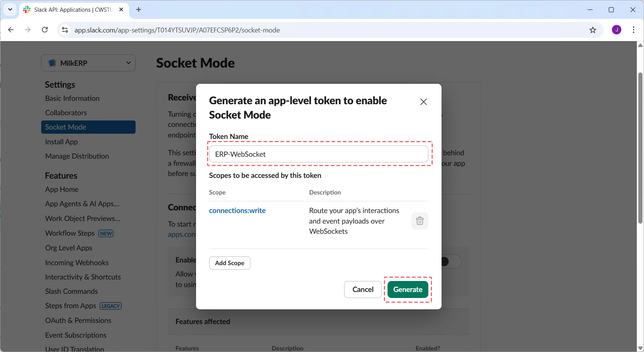Click the Generate button

click(x=408, y=290)
